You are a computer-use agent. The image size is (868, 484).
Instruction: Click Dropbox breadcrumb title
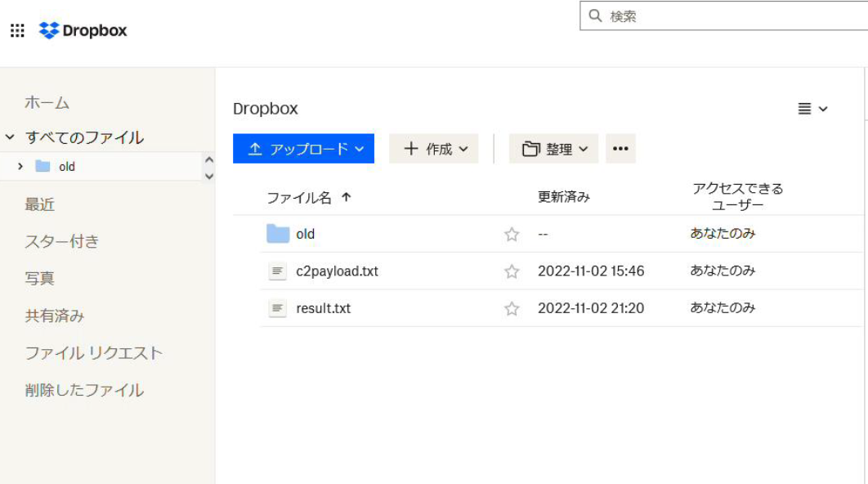pos(265,109)
